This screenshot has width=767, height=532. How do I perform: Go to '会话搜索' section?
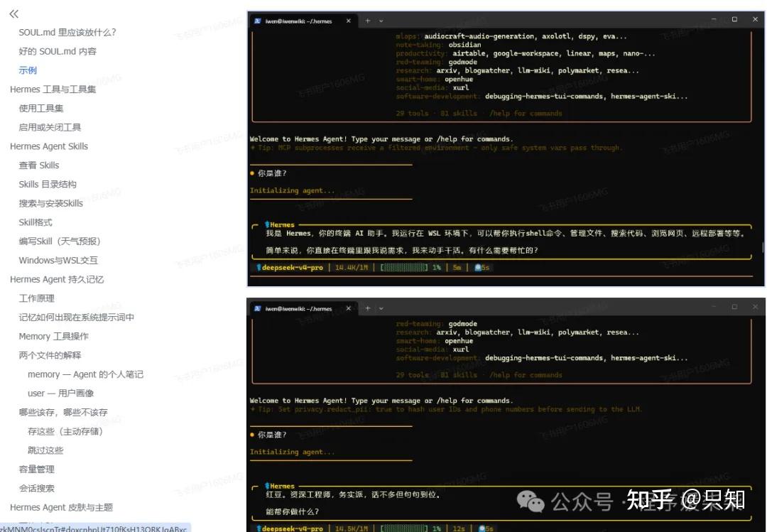[37, 489]
